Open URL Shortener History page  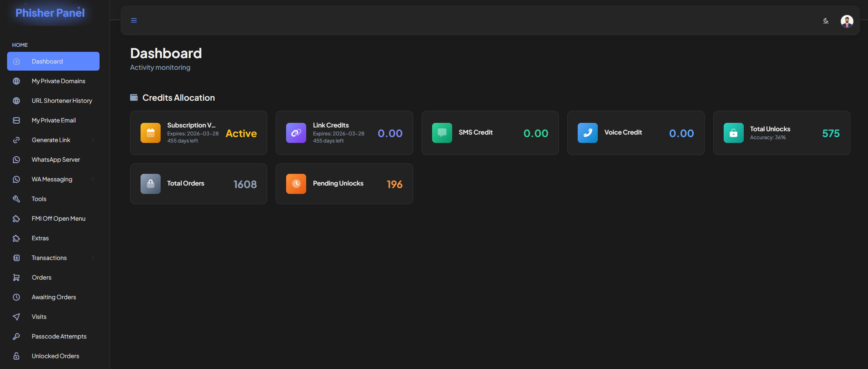coord(61,101)
